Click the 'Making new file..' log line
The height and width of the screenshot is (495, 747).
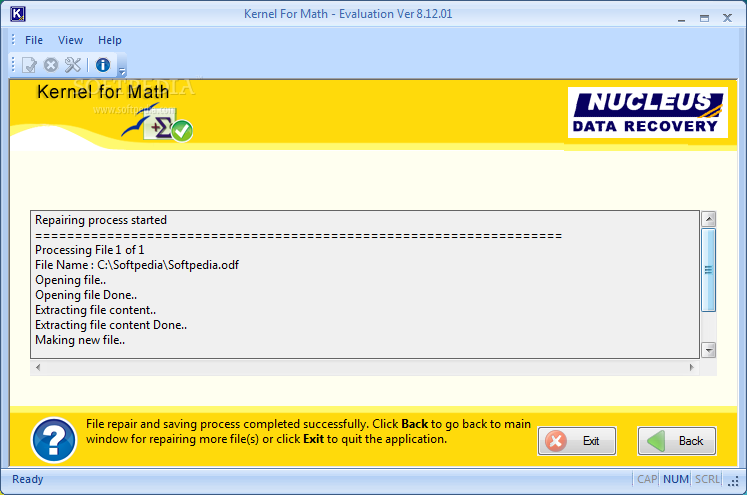[x=80, y=340]
